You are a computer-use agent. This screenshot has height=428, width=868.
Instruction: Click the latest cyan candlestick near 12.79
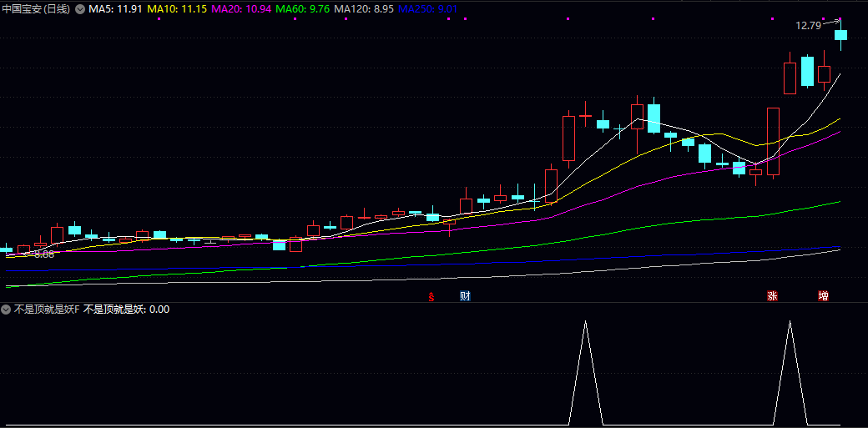840,35
